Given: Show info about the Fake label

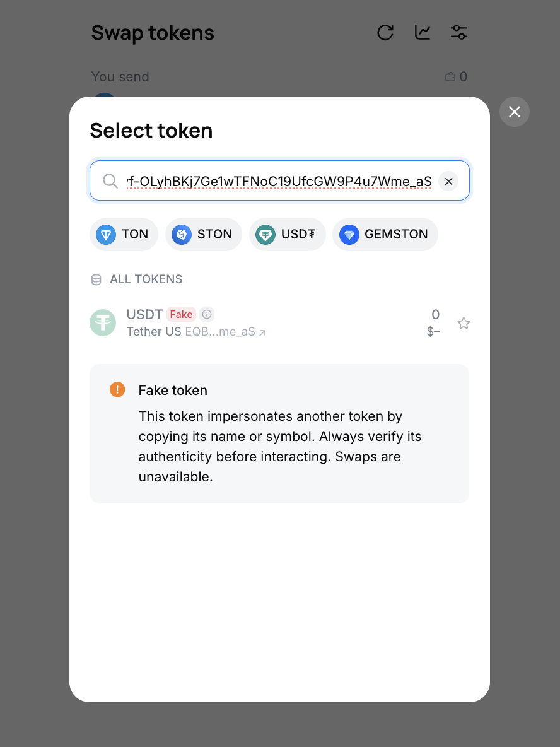Looking at the screenshot, I should 207,314.
